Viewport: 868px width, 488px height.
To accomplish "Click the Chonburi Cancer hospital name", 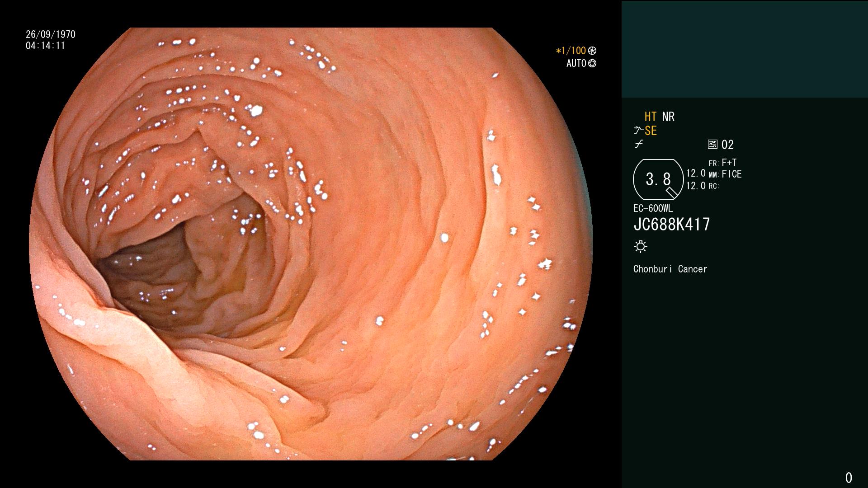I will click(x=670, y=269).
